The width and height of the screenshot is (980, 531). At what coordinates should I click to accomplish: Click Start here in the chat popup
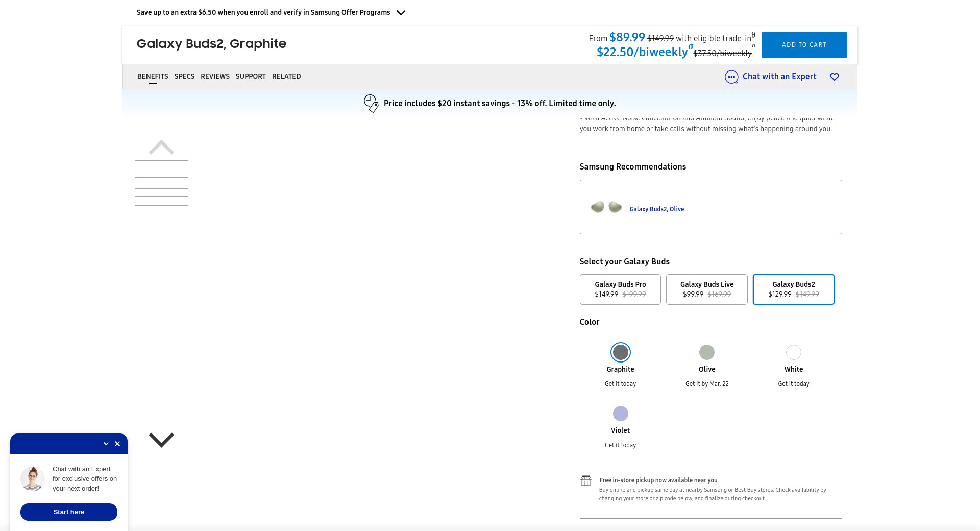pos(69,512)
